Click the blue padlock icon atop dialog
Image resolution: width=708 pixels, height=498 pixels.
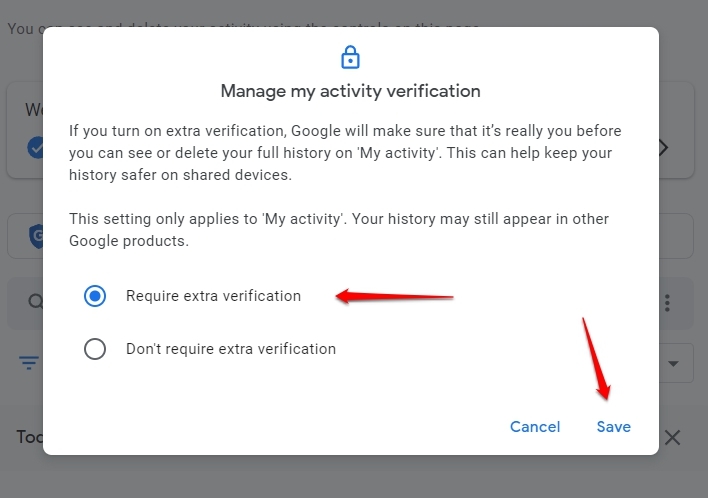[x=350, y=57]
